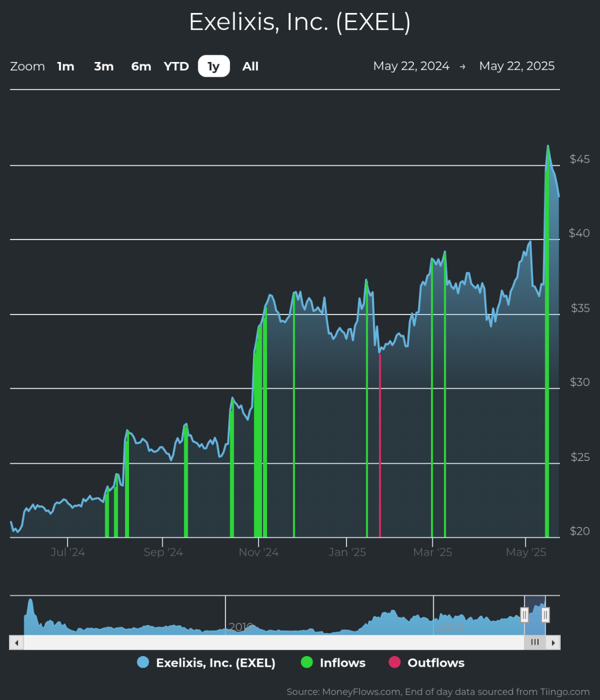Toggle Outflows series in legend
The width and height of the screenshot is (600, 700).
[427, 663]
